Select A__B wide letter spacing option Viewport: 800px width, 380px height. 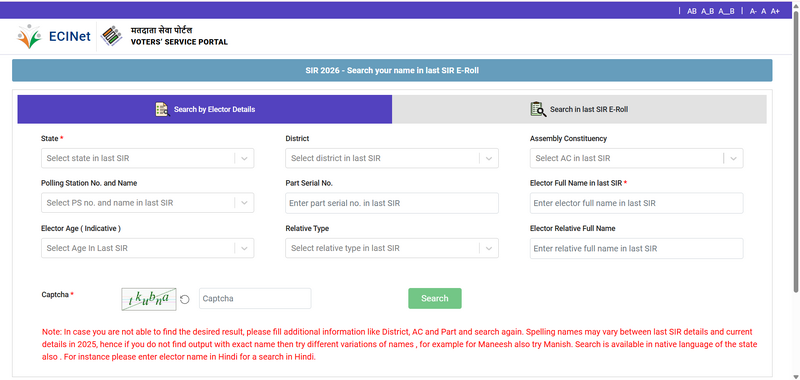tap(726, 11)
